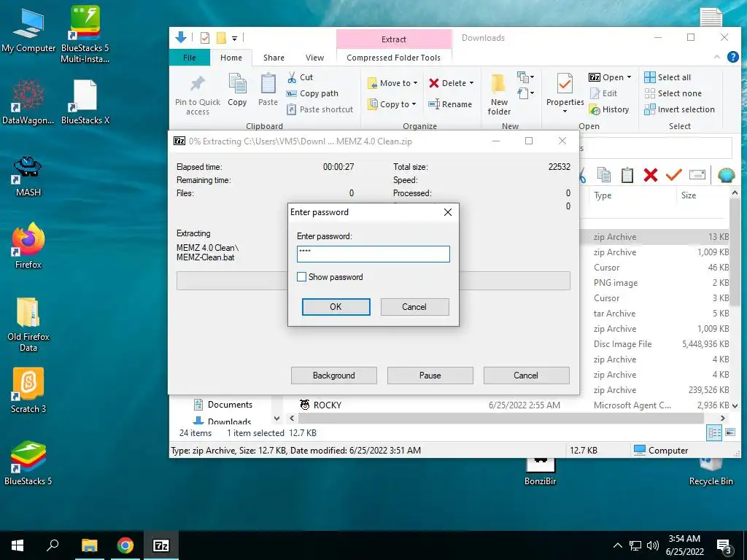
Task: Switch to the View tab
Action: click(314, 58)
